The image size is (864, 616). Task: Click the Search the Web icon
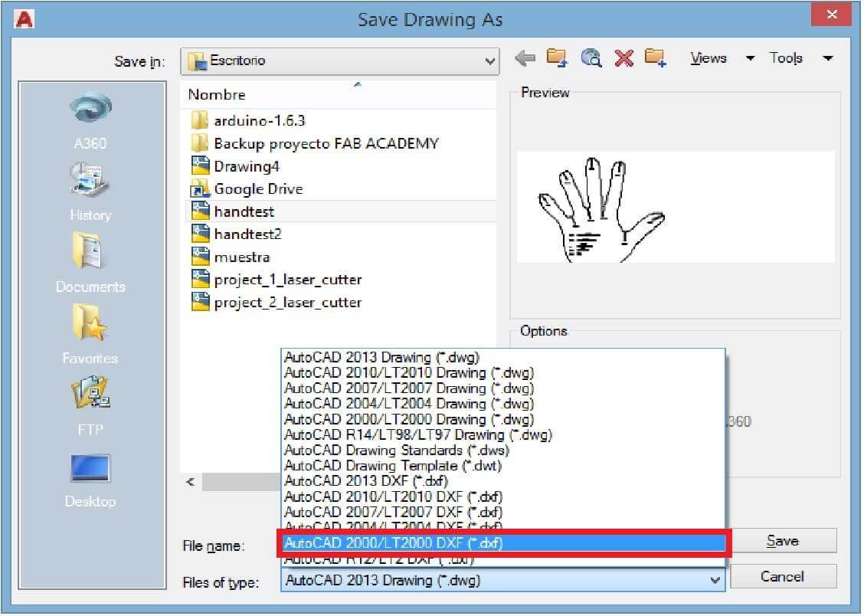(591, 57)
